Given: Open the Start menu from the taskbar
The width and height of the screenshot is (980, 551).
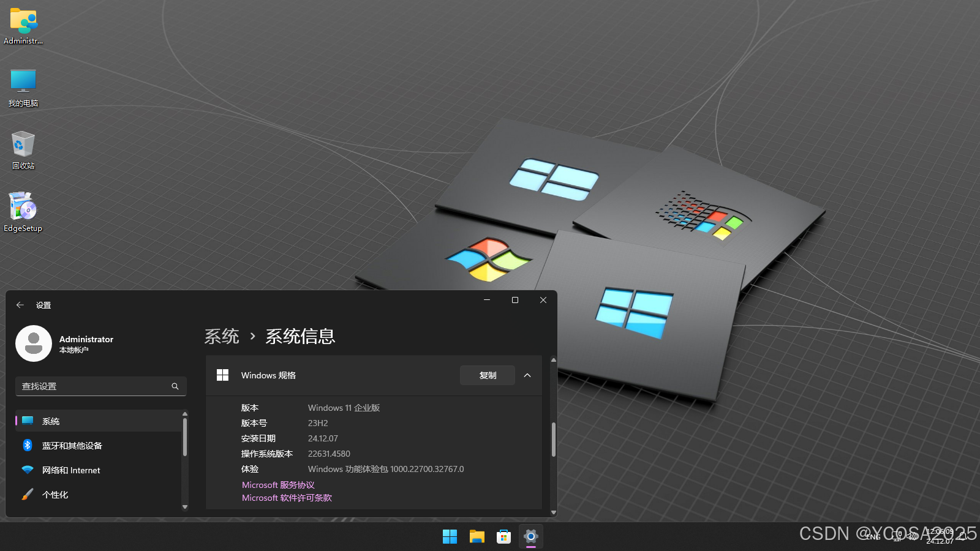Looking at the screenshot, I should coord(450,537).
